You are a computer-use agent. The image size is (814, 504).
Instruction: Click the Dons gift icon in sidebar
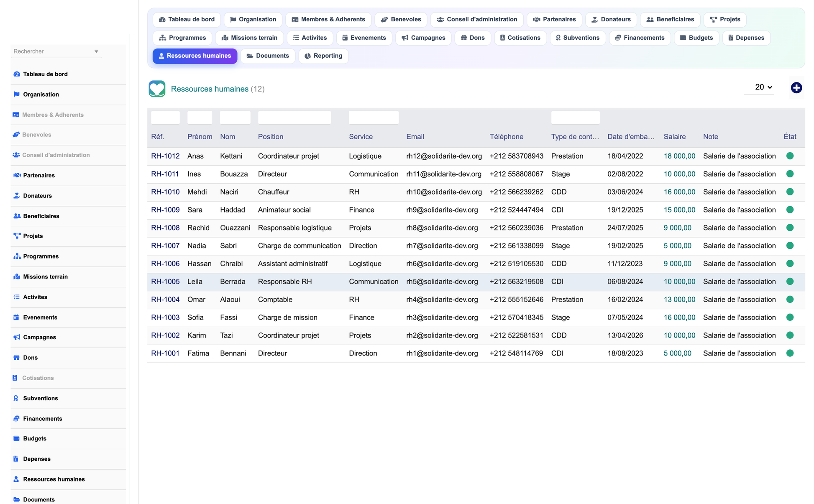click(17, 358)
